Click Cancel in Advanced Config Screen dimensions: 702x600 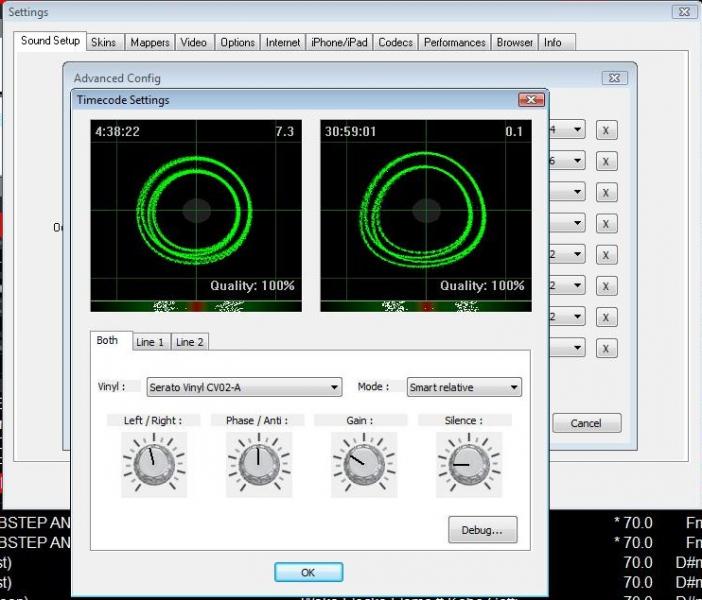[x=586, y=423]
